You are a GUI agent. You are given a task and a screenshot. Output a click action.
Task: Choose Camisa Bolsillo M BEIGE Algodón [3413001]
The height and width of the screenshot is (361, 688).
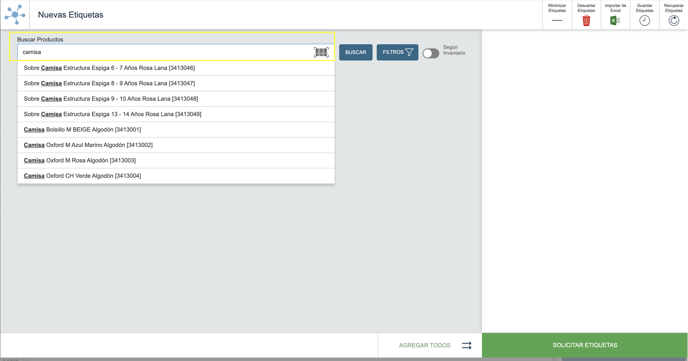pyautogui.click(x=176, y=129)
